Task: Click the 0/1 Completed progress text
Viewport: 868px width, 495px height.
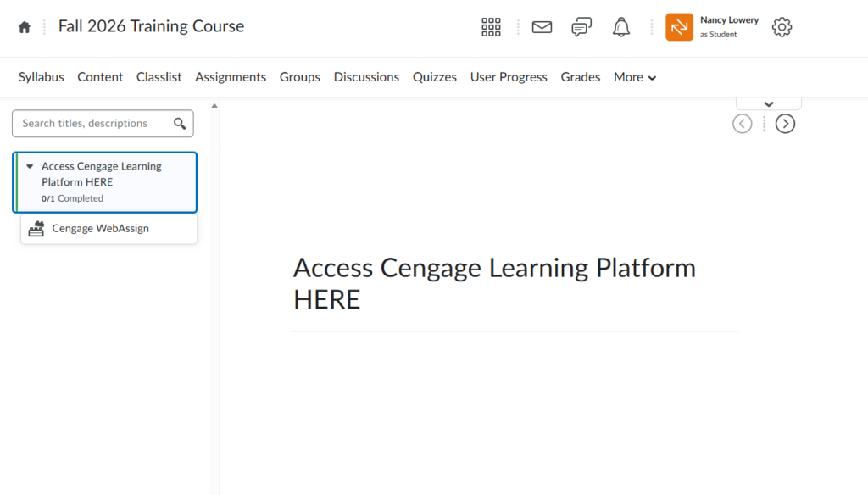Action: click(x=72, y=198)
